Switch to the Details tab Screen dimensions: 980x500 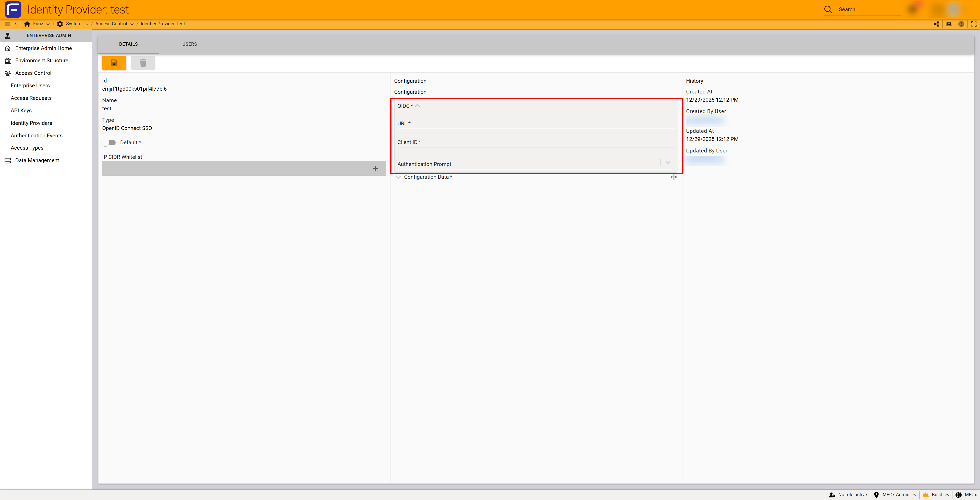129,44
